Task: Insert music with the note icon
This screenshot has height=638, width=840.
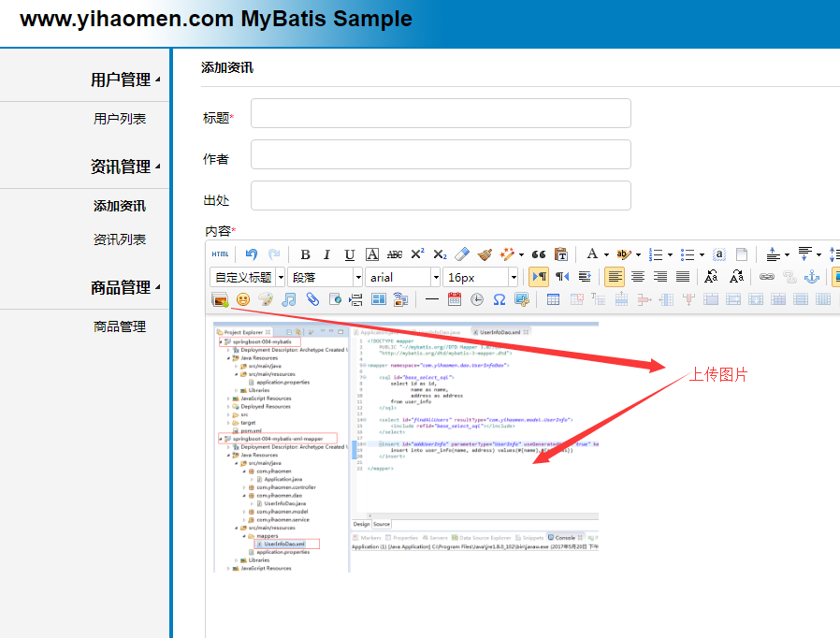Action: [289, 299]
